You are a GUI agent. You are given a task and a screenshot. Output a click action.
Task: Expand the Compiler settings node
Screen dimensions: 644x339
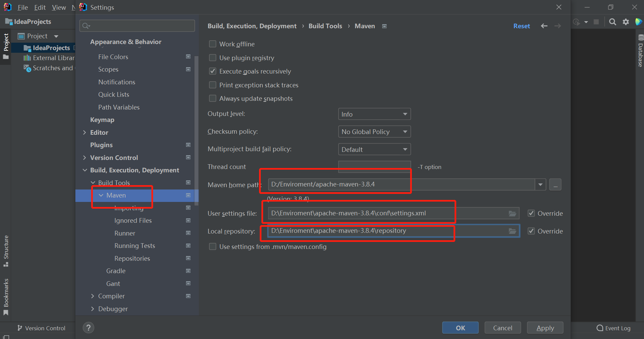[x=93, y=296]
